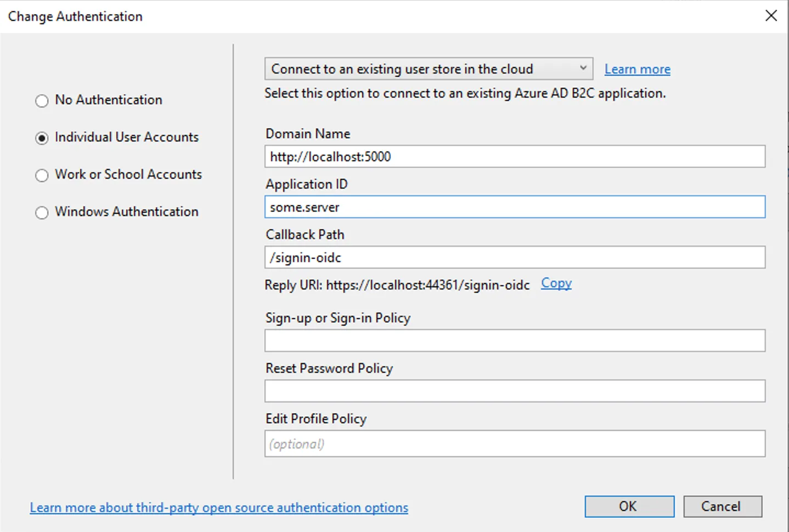Select Work or School Accounts
The image size is (789, 532).
click(x=42, y=176)
